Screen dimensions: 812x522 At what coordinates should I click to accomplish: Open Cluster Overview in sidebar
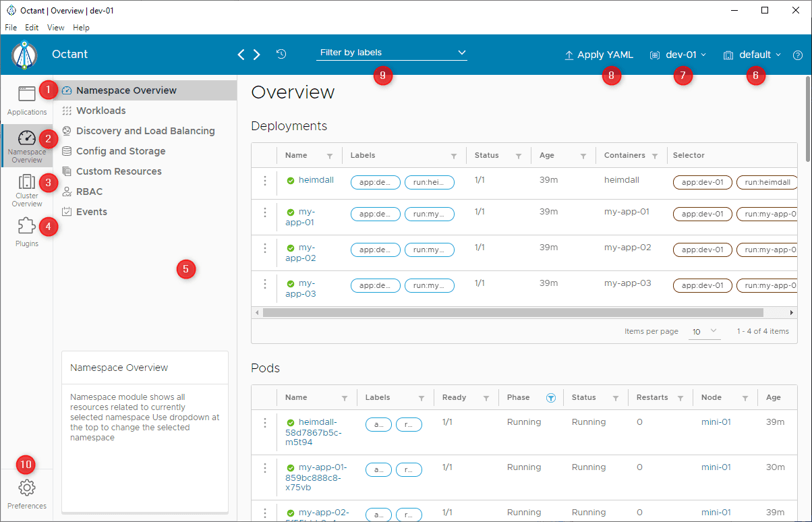pos(27,189)
